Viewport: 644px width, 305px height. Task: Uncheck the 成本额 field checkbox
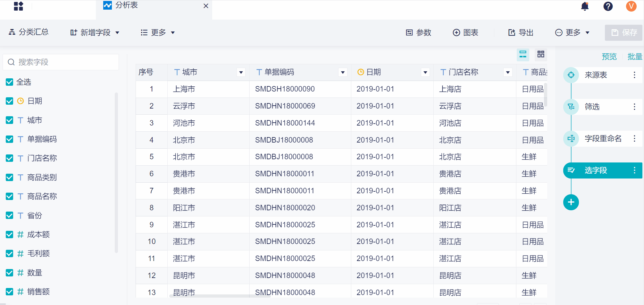tap(9, 234)
